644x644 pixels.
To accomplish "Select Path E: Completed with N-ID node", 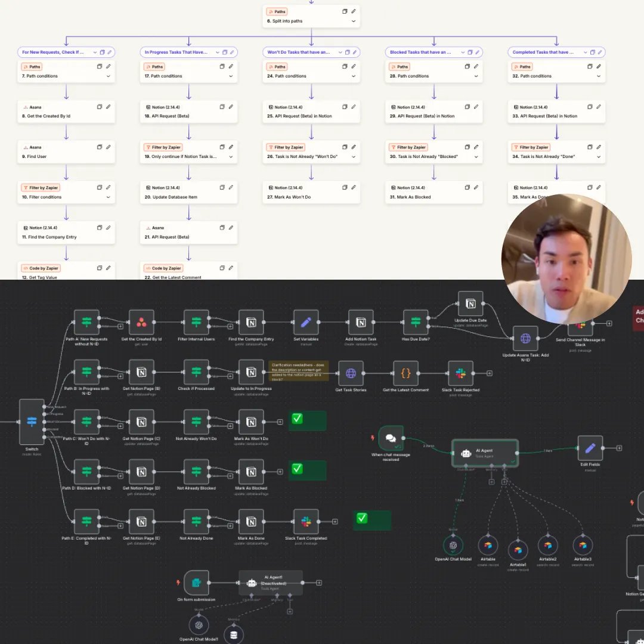I will pyautogui.click(x=86, y=522).
